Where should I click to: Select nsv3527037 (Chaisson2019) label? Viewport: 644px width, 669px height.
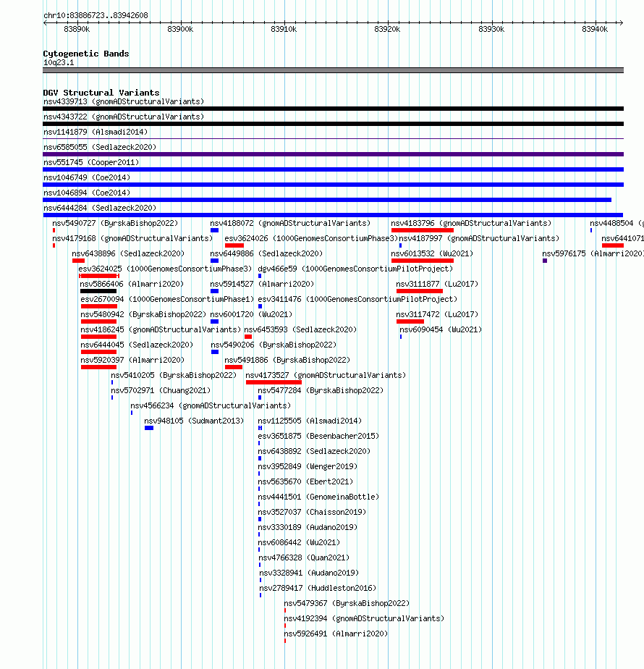312,512
